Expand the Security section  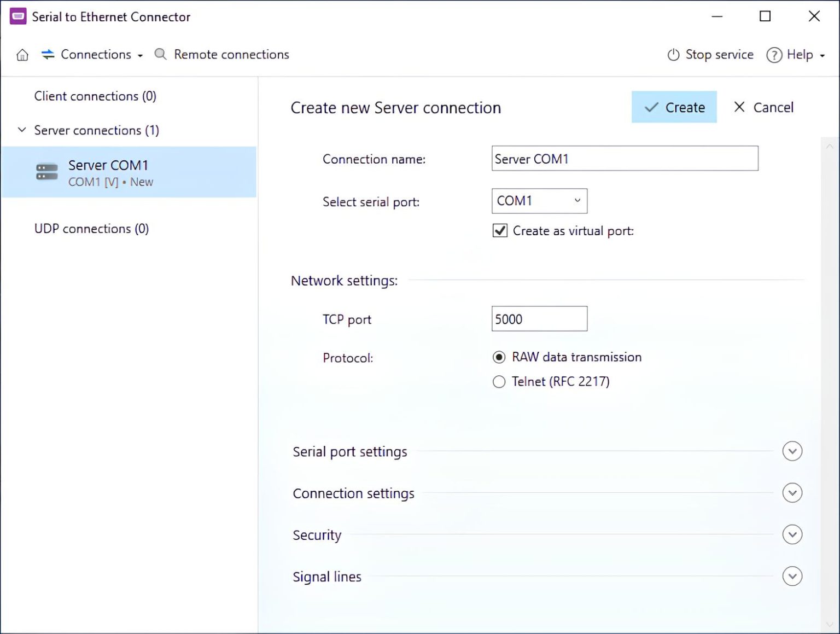click(792, 534)
